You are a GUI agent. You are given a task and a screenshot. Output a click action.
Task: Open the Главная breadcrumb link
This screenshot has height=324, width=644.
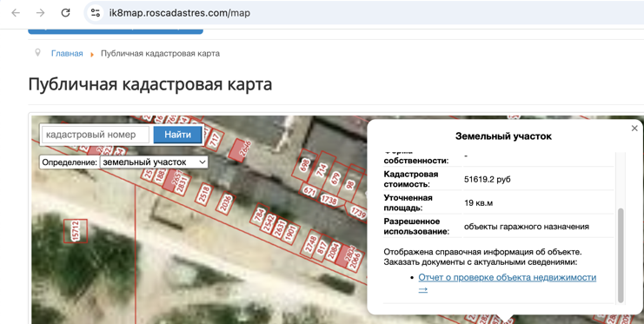pyautogui.click(x=67, y=53)
